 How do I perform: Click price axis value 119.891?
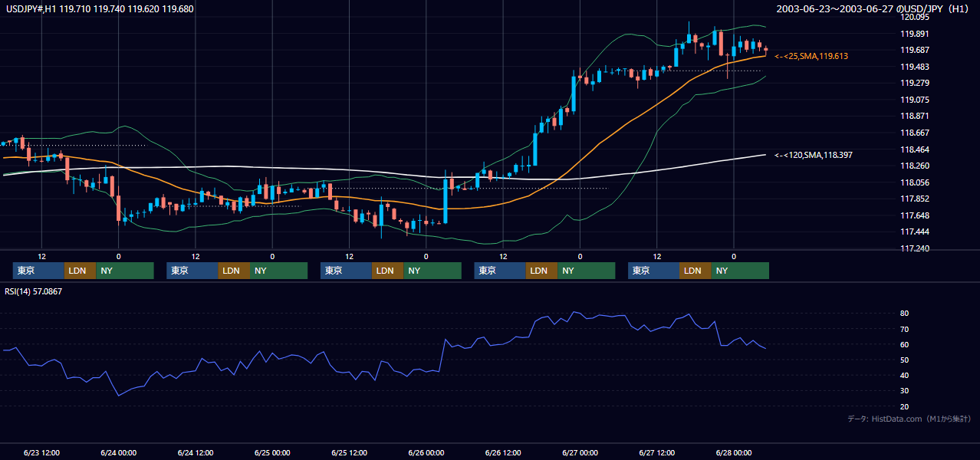[x=915, y=34]
